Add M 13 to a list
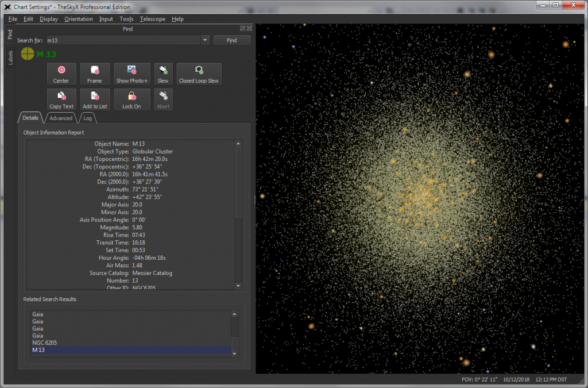This screenshot has width=588, height=388. pos(95,99)
